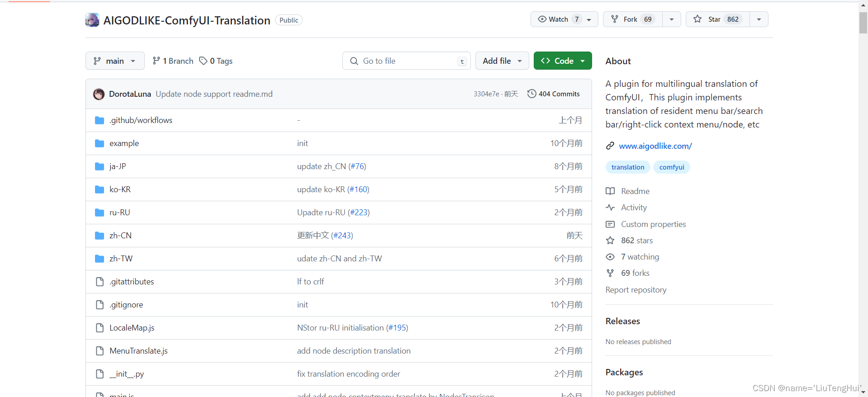Click the page vertical scrollbar thumb
Screen dimensions: 868x397
coord(863,23)
